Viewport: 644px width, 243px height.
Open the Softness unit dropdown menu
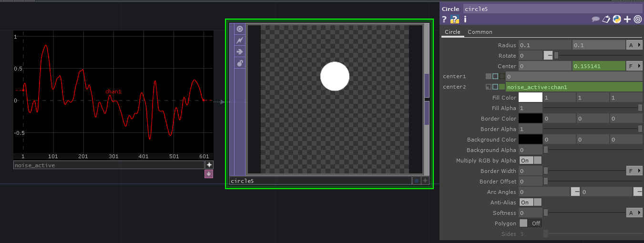click(634, 213)
